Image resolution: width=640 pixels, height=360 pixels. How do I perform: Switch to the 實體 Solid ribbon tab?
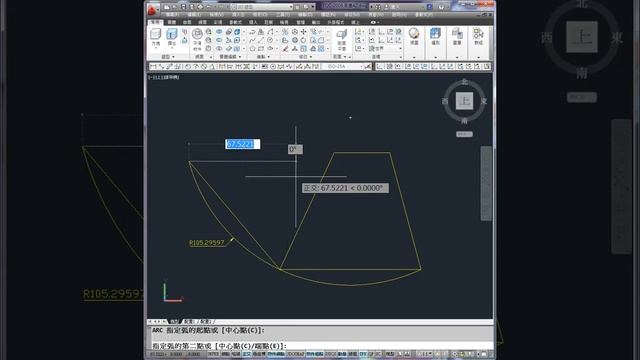pos(172,22)
